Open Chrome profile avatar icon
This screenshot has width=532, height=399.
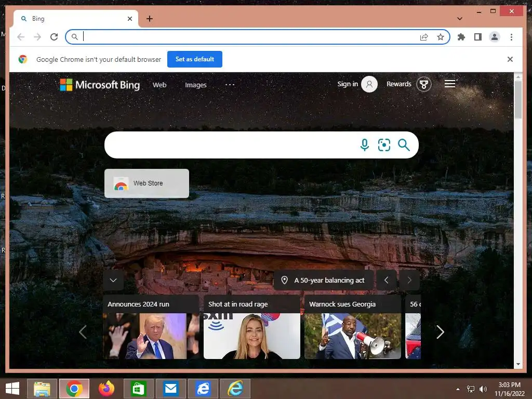[x=495, y=37]
